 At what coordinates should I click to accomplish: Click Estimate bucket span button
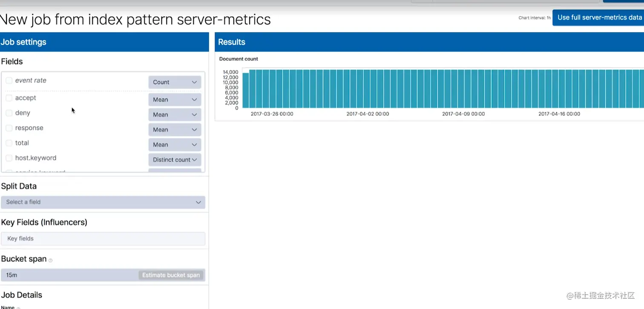(x=171, y=275)
